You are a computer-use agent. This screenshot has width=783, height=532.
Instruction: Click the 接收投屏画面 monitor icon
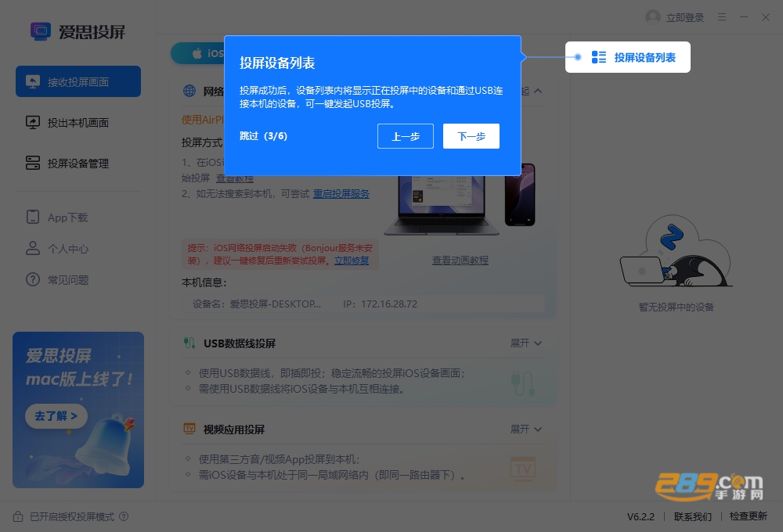coord(33,82)
